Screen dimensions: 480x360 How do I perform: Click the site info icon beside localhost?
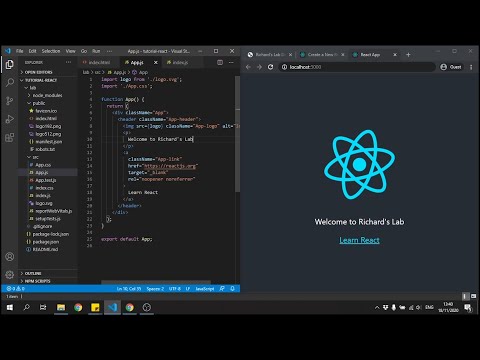click(284, 67)
